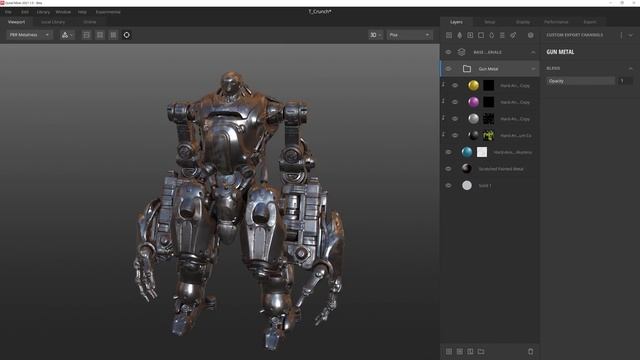
Task: Select the green mask thumbnail on black sphere layer
Action: point(489,135)
